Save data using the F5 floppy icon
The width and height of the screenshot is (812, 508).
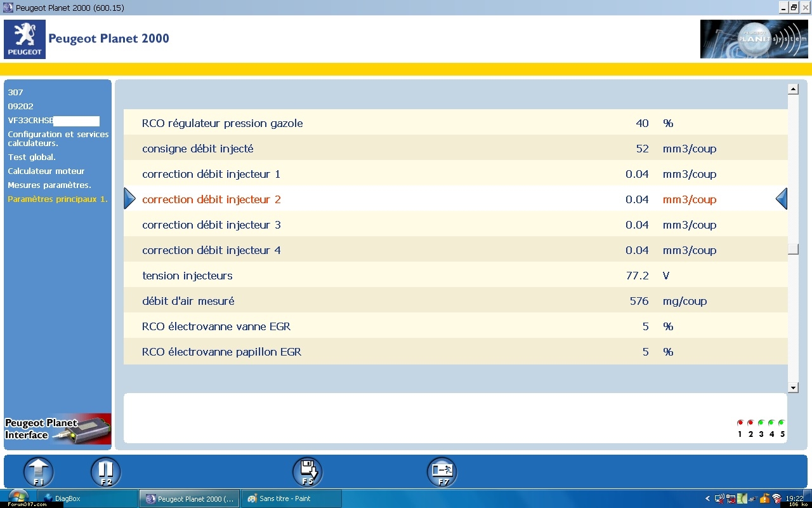(308, 472)
